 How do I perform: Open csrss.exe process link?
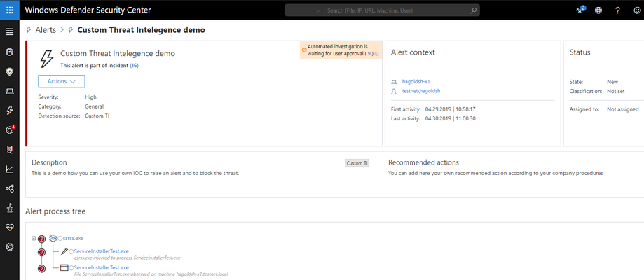pyautogui.click(x=74, y=238)
